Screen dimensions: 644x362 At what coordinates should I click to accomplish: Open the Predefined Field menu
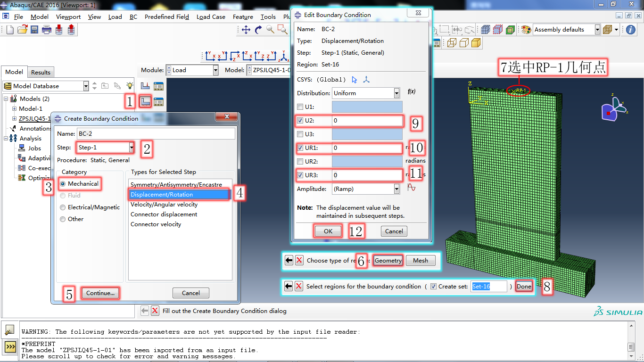coord(167,17)
